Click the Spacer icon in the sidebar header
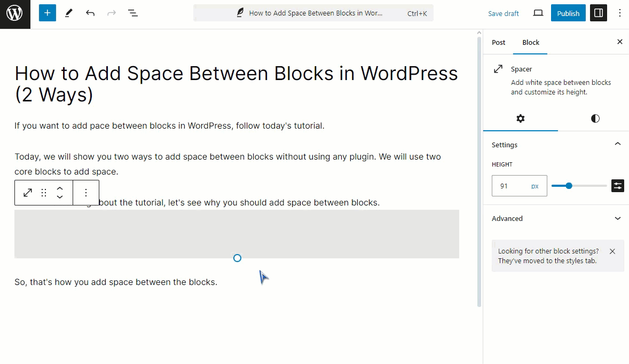 coord(498,69)
